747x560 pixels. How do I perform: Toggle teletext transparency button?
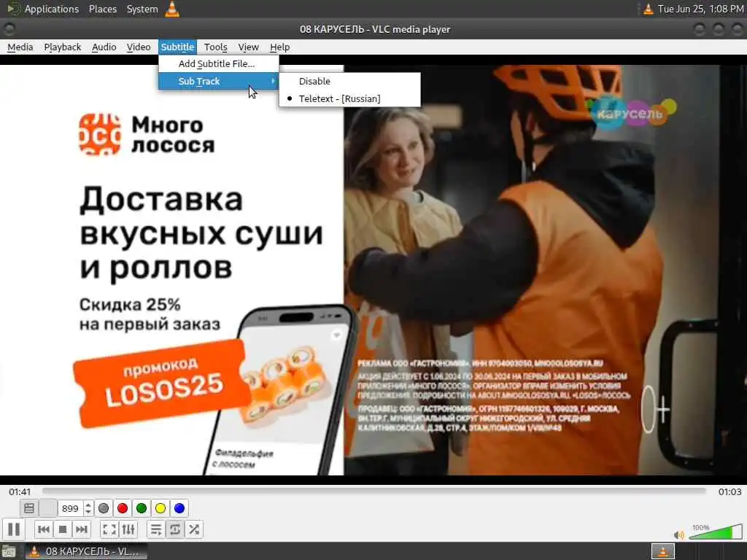point(47,508)
